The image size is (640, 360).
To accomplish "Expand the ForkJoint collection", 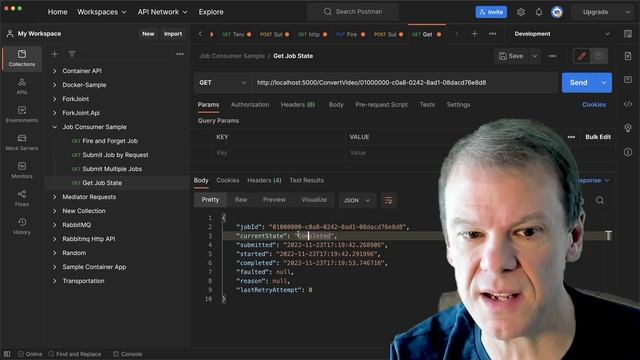I will (55, 99).
